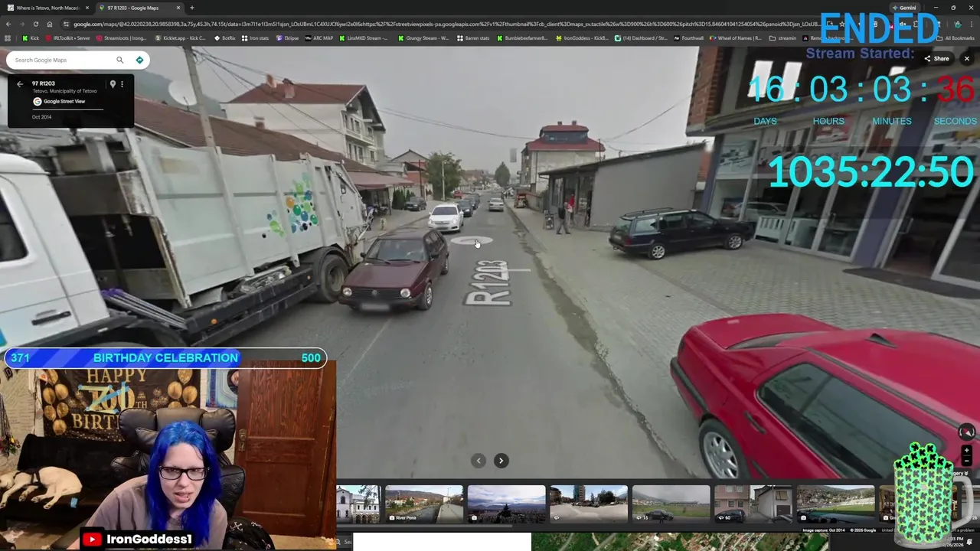This screenshot has height=551, width=980.
Task: Select the '97 R1203 - Google Maps' tab
Action: [139, 8]
